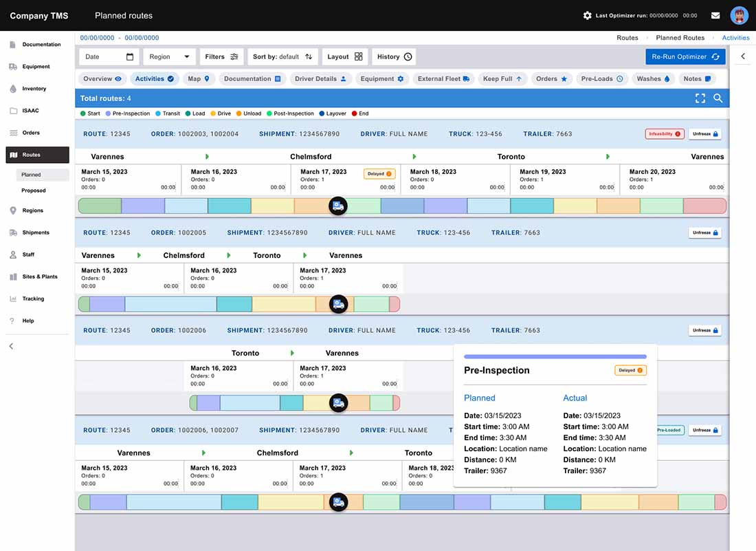Open Sort by default control
Screen dimensions: 756x551
(282, 56)
